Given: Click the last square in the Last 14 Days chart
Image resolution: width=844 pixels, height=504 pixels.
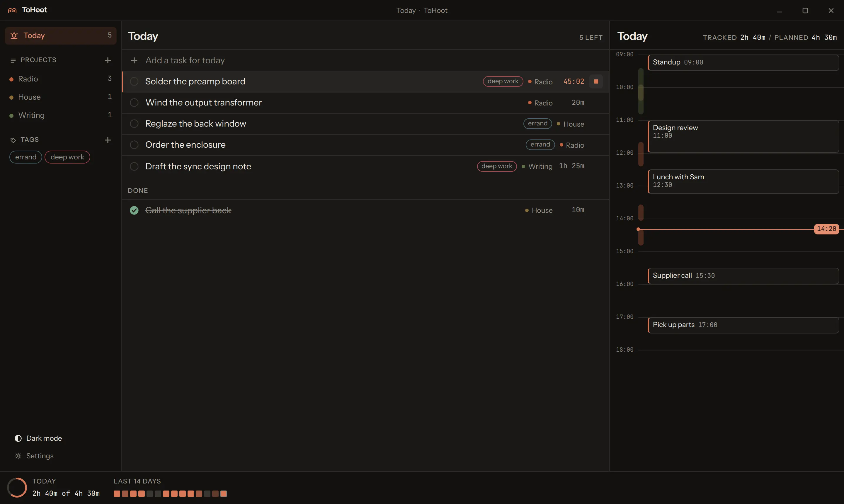Looking at the screenshot, I should coord(224,494).
